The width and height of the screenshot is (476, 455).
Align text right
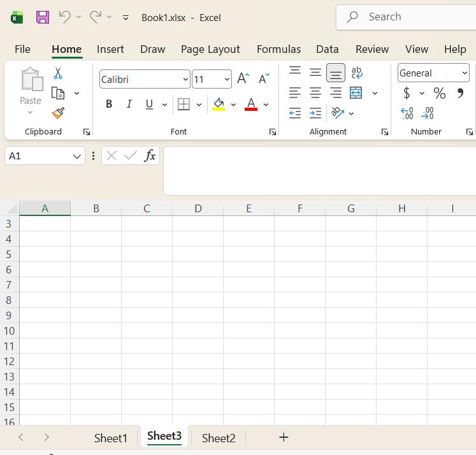coord(336,93)
